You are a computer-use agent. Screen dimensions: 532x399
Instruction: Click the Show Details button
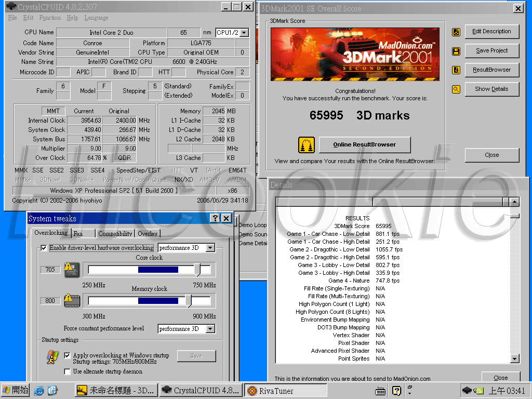(x=491, y=89)
